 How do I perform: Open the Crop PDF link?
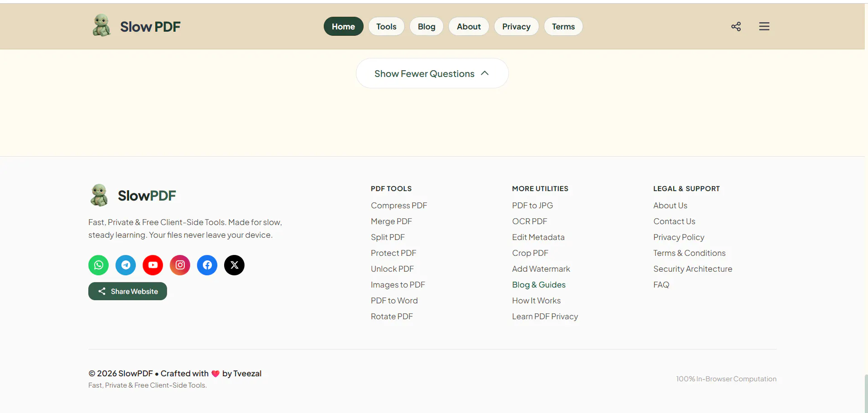[x=530, y=253]
